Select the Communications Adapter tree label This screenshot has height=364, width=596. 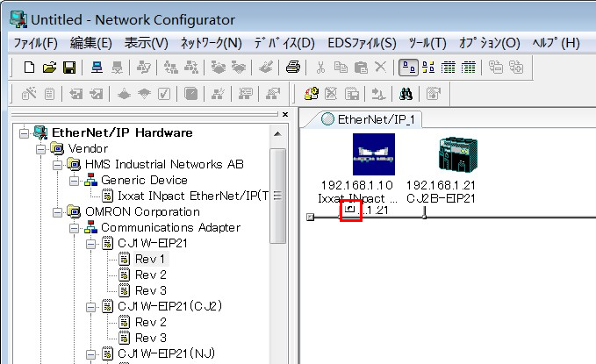click(170, 228)
